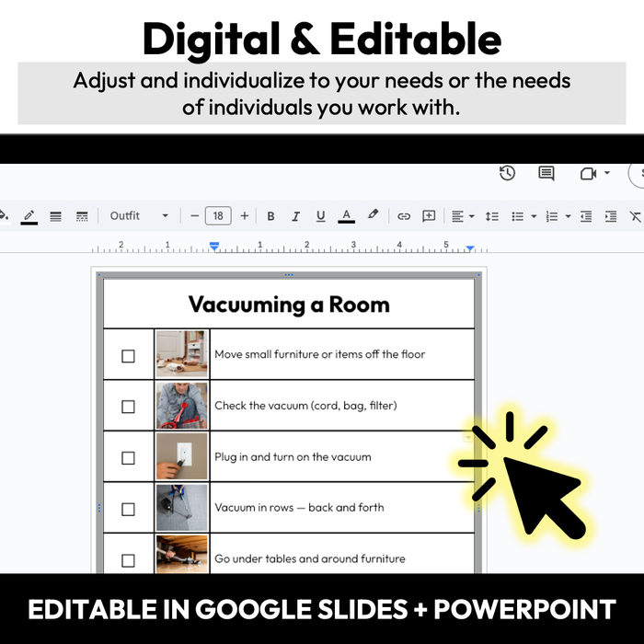Tick the Plug in and turn on checkbox
644x644 pixels.
pyautogui.click(x=128, y=457)
